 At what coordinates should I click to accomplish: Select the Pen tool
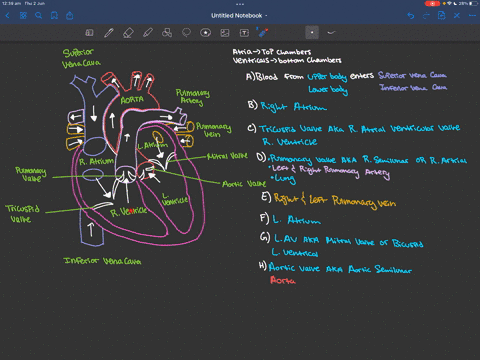(109, 33)
